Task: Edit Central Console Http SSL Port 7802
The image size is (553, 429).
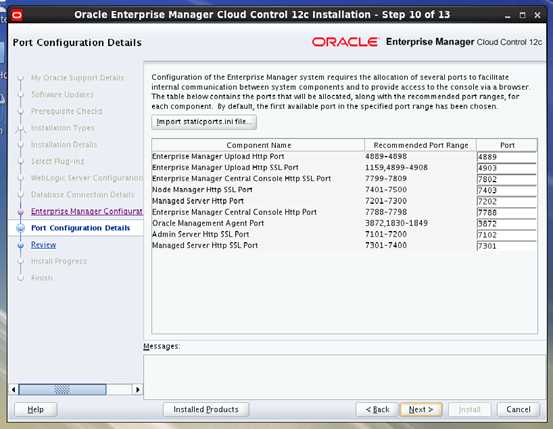Action: tap(506, 179)
